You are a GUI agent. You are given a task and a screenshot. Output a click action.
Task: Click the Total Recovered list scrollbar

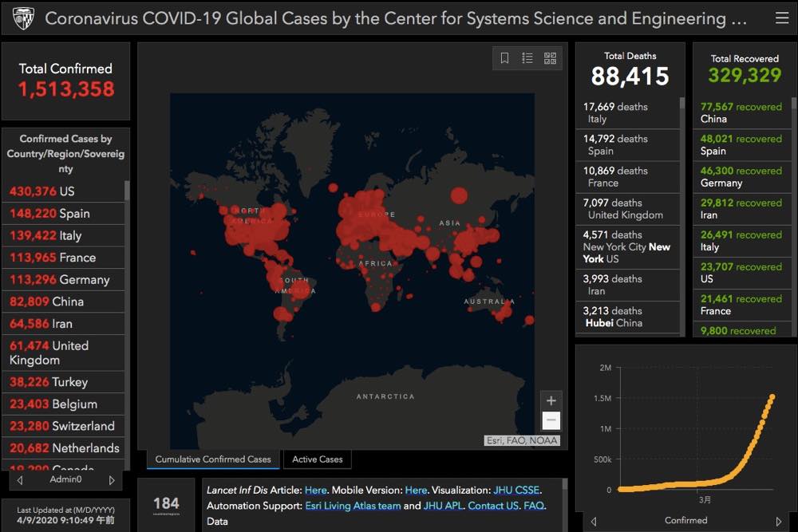[793, 104]
